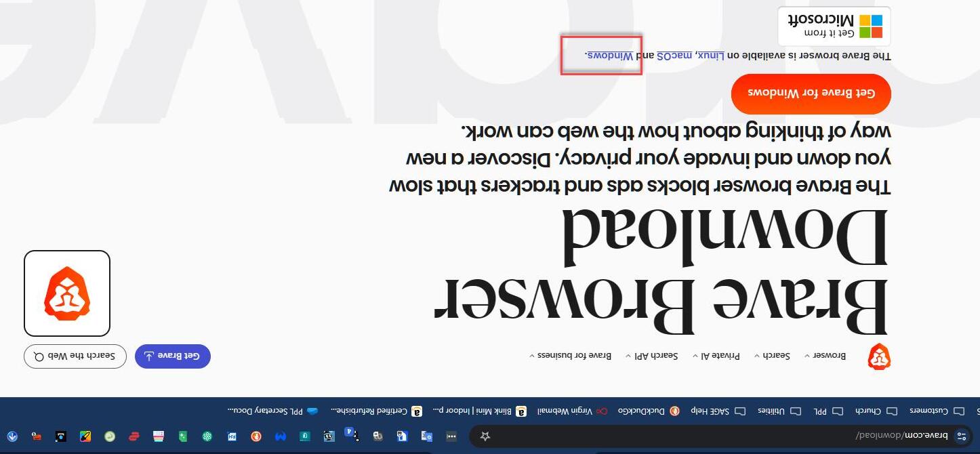The width and height of the screenshot is (980, 454).
Task: Click the Search the Web button
Action: tap(75, 356)
